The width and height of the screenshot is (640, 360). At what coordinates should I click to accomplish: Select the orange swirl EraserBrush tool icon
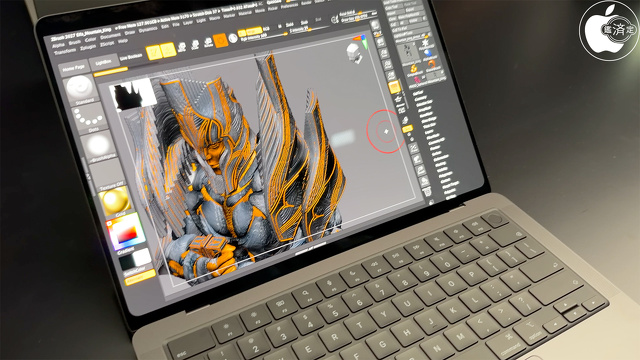(431, 65)
